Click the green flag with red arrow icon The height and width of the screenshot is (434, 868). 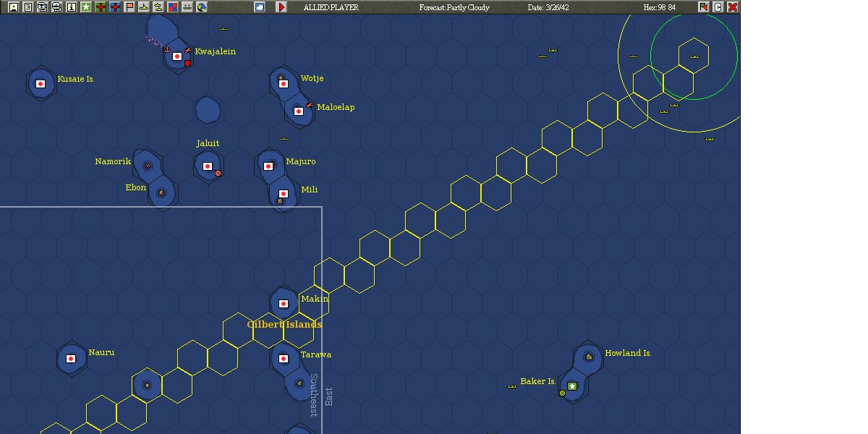tap(703, 7)
